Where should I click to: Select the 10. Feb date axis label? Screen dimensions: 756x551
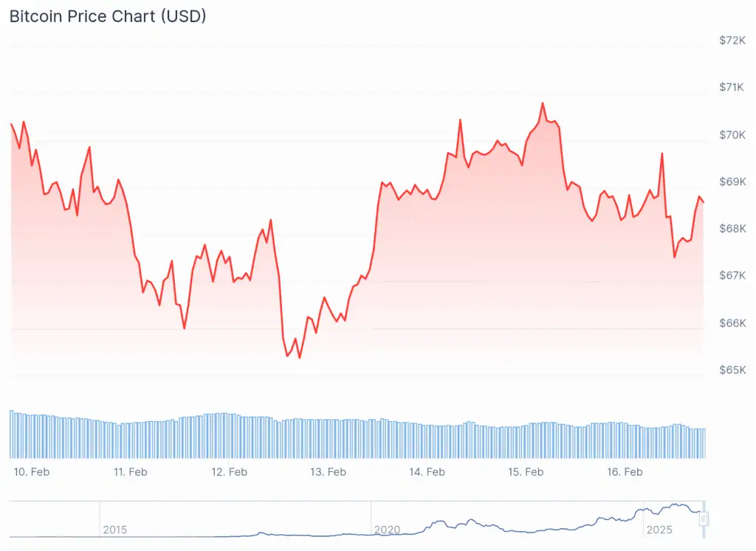click(x=32, y=471)
